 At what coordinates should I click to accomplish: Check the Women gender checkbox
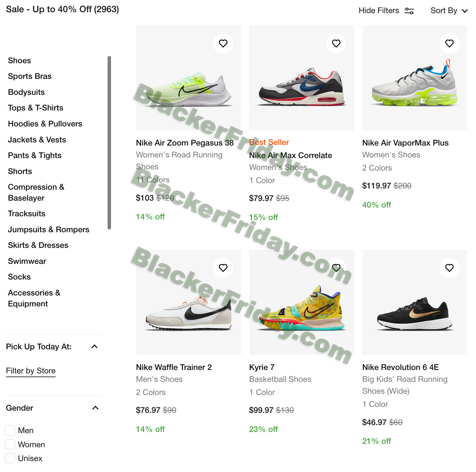(x=10, y=444)
